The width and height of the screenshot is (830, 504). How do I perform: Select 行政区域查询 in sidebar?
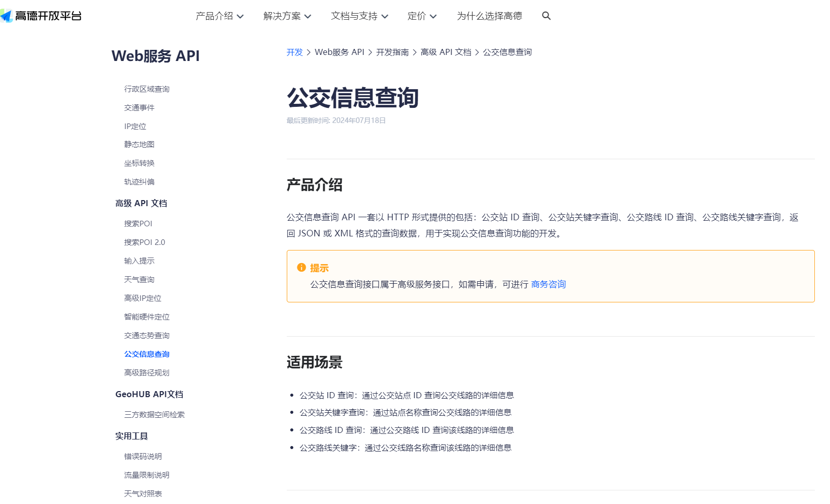tap(147, 89)
